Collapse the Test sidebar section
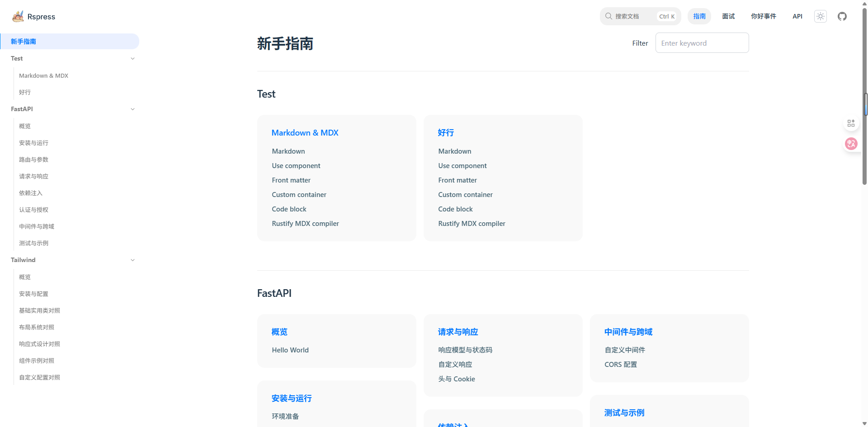This screenshot has width=868, height=427. [132, 59]
